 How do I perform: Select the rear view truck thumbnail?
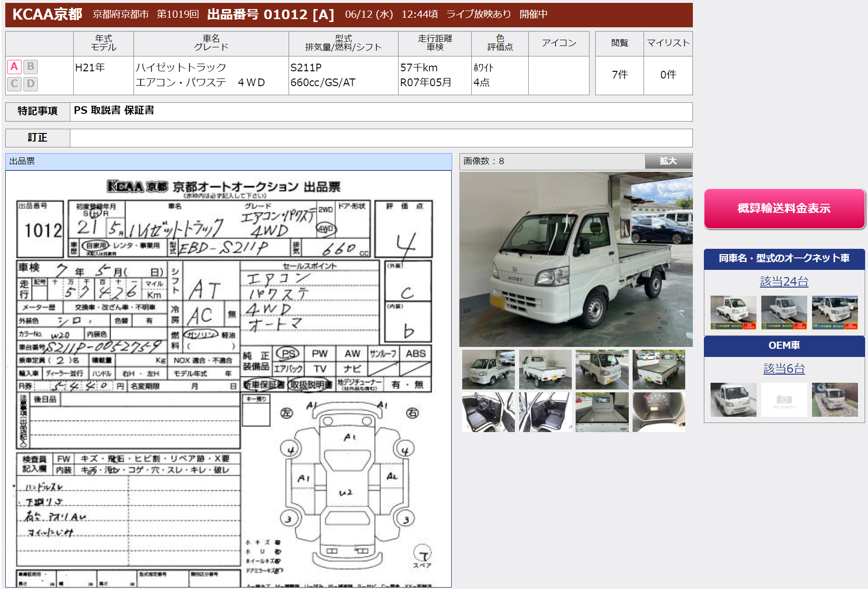(545, 369)
